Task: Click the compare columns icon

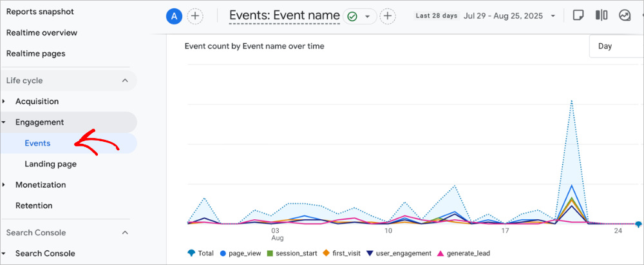Action: tap(601, 15)
